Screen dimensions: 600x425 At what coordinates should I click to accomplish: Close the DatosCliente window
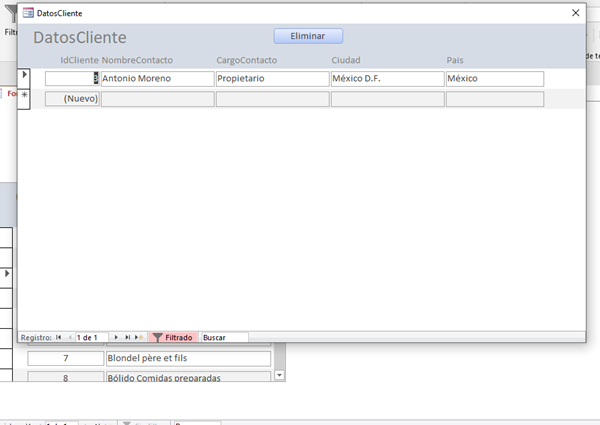[x=576, y=13]
